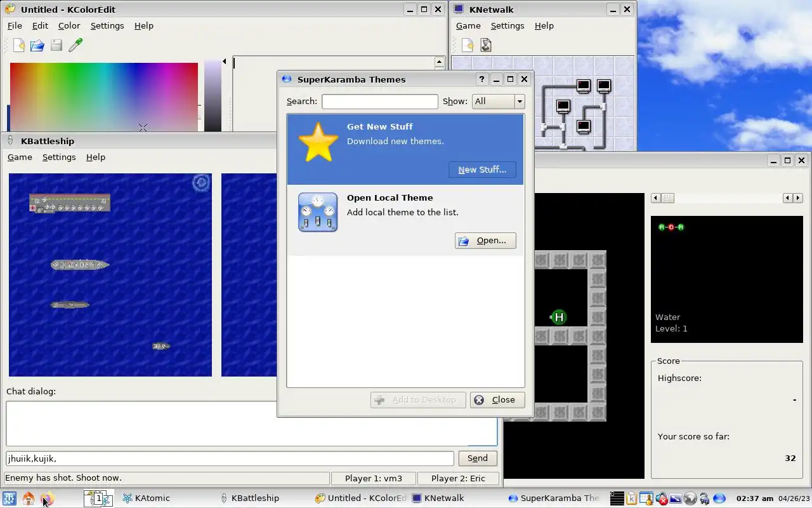Click the black striped applet tray icon

(617, 498)
